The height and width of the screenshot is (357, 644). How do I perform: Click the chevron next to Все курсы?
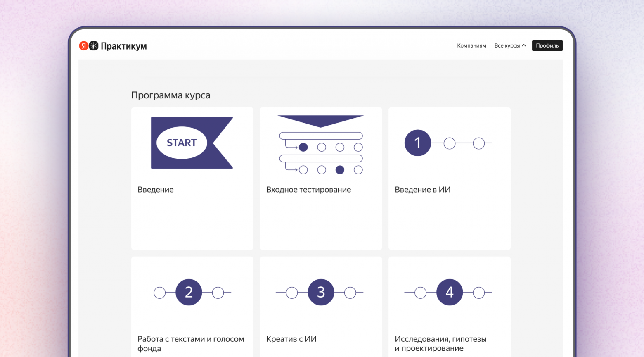[524, 46]
